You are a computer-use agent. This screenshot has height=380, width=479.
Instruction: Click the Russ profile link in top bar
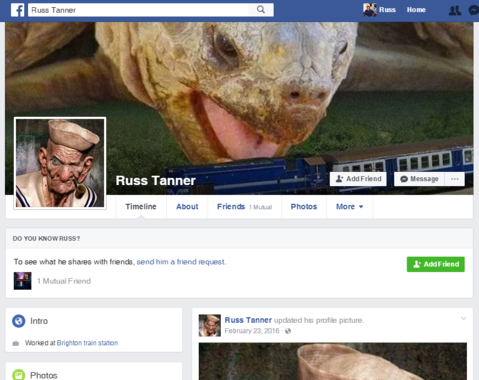[387, 10]
